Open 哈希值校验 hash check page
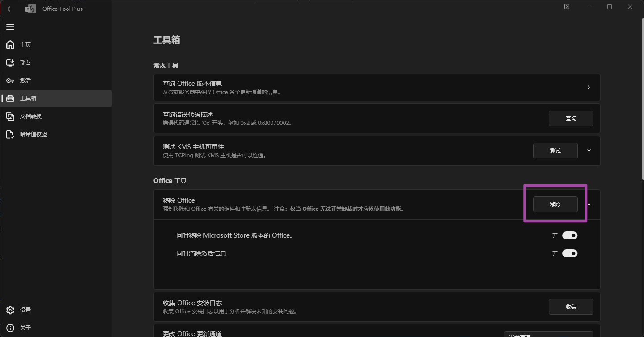This screenshot has height=337, width=644. [56, 134]
